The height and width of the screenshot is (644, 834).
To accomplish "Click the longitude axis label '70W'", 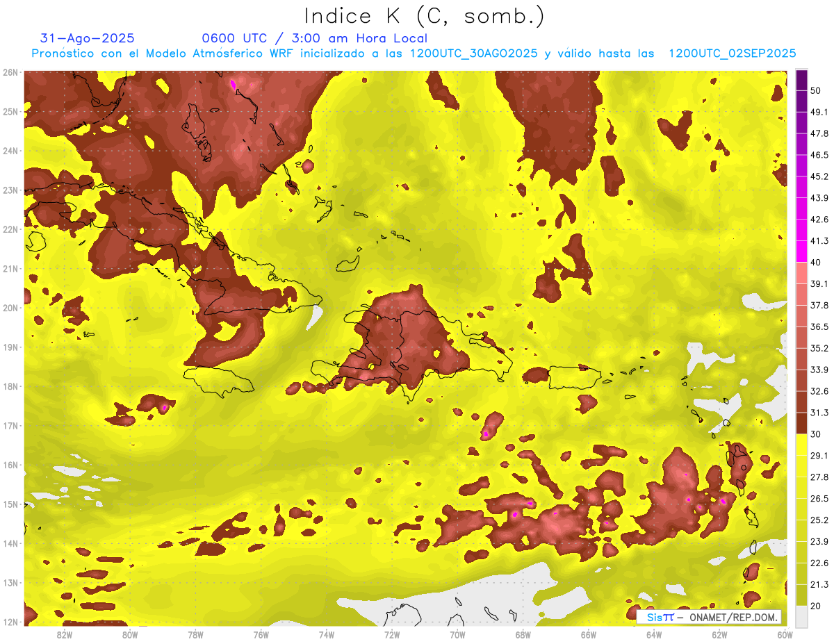I will tap(457, 634).
